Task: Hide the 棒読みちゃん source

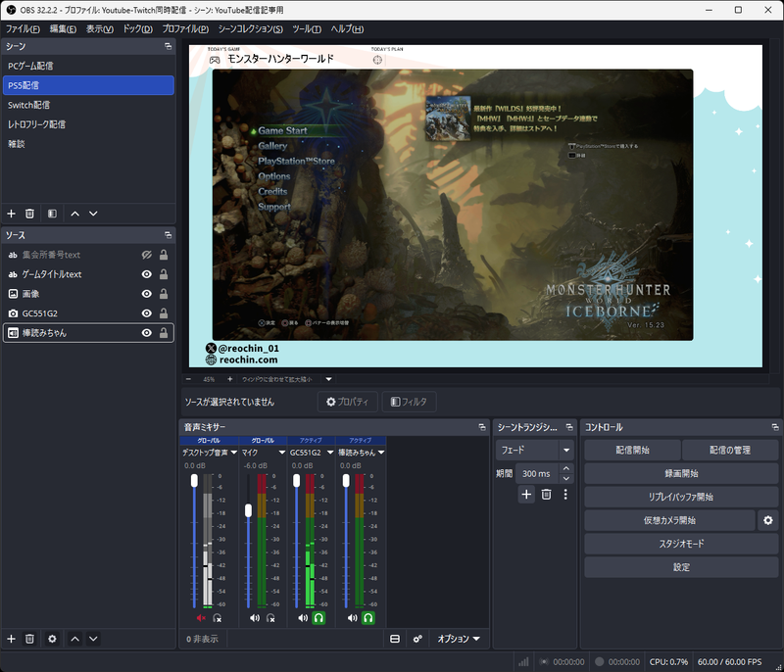Action: coord(146,333)
